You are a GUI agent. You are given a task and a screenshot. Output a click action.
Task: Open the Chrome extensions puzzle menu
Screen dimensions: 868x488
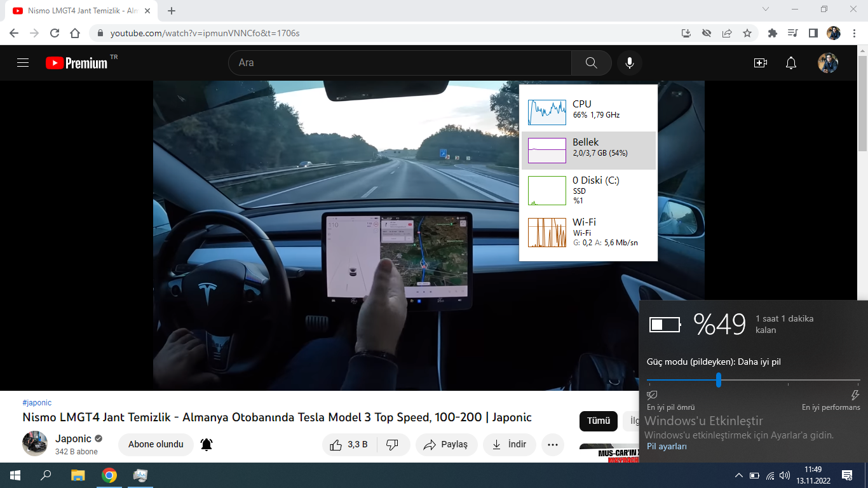(x=773, y=33)
